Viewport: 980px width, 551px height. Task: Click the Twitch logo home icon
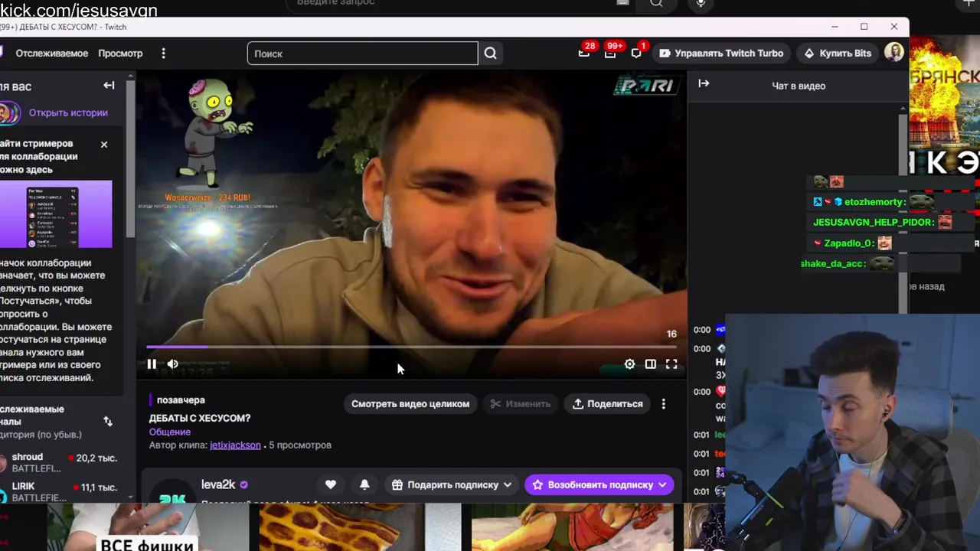pyautogui.click(x=2, y=53)
